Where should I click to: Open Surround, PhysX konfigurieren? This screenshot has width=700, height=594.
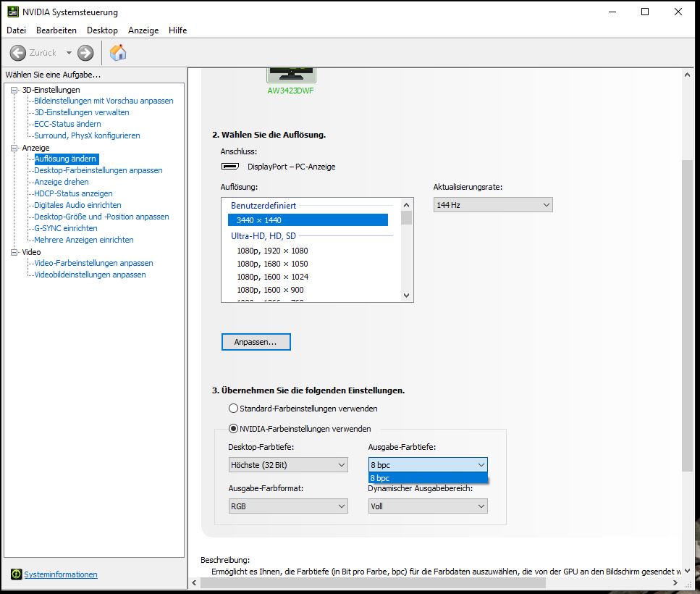(87, 135)
